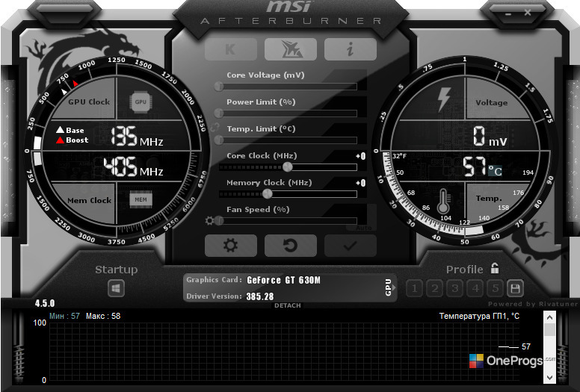Screen dimensions: 580x392
Task: Click the 405 MHz memory clock reading
Action: [x=133, y=167]
